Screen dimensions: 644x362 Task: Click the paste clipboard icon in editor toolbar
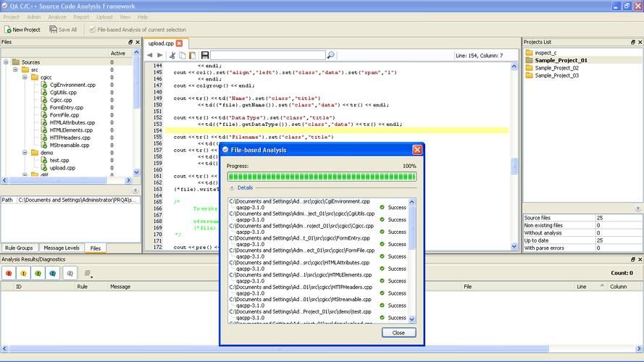coord(192,55)
